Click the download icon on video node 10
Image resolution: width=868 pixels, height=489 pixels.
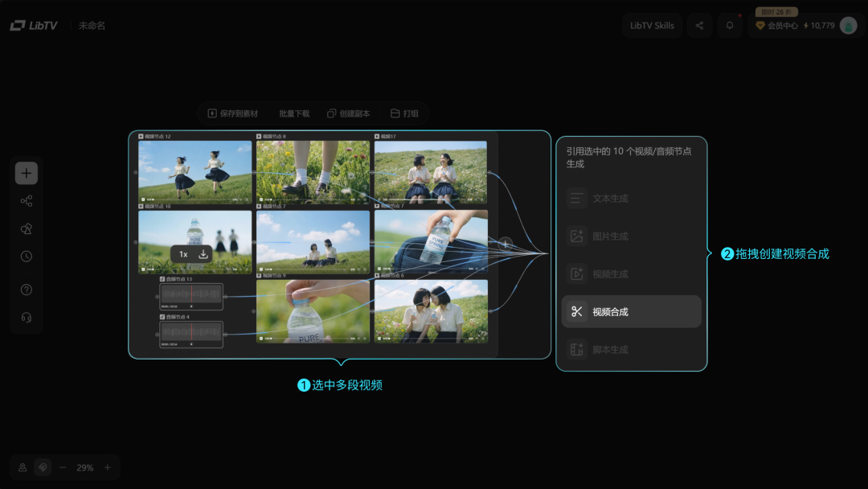click(x=203, y=254)
